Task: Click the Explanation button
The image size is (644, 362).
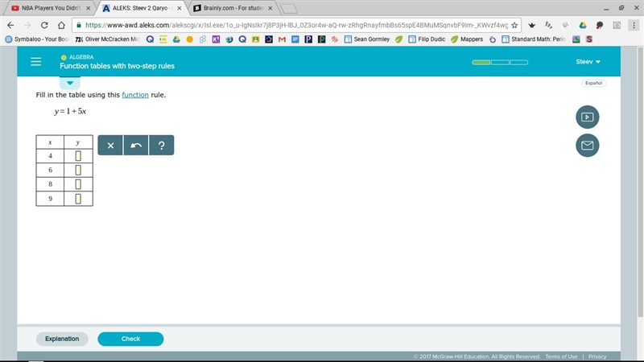Action: click(62, 339)
